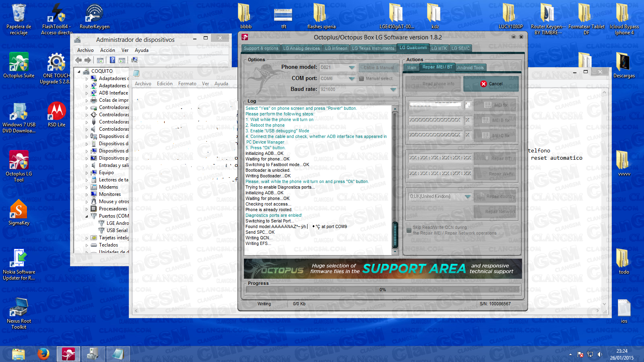
Task: Open the Main actions tab
Action: pyautogui.click(x=411, y=68)
